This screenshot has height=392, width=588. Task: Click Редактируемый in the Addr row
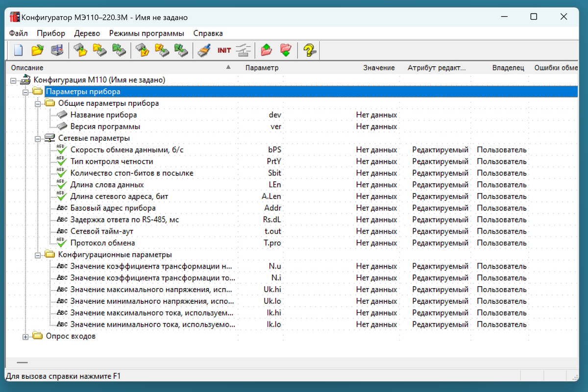tap(440, 208)
